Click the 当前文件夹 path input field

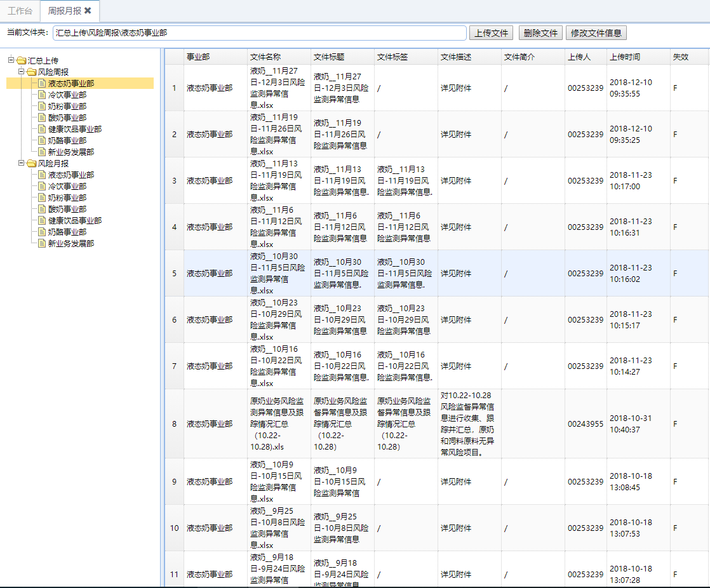[x=259, y=33]
